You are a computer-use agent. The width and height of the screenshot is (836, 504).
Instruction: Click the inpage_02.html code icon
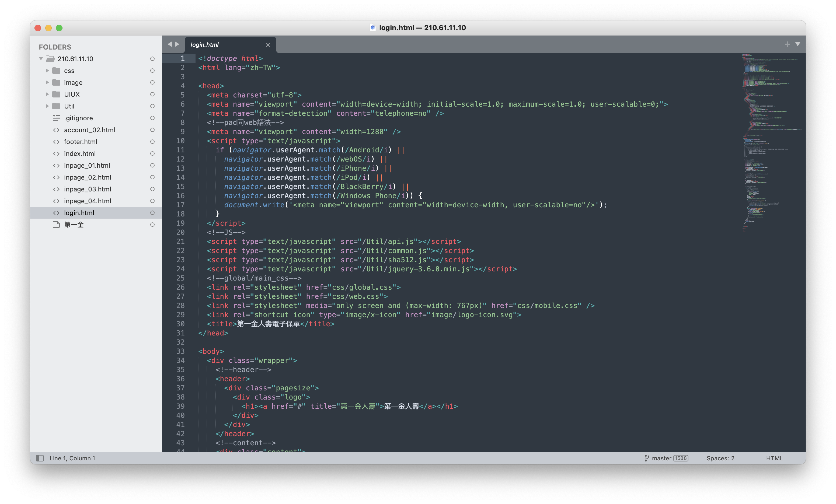[56, 177]
